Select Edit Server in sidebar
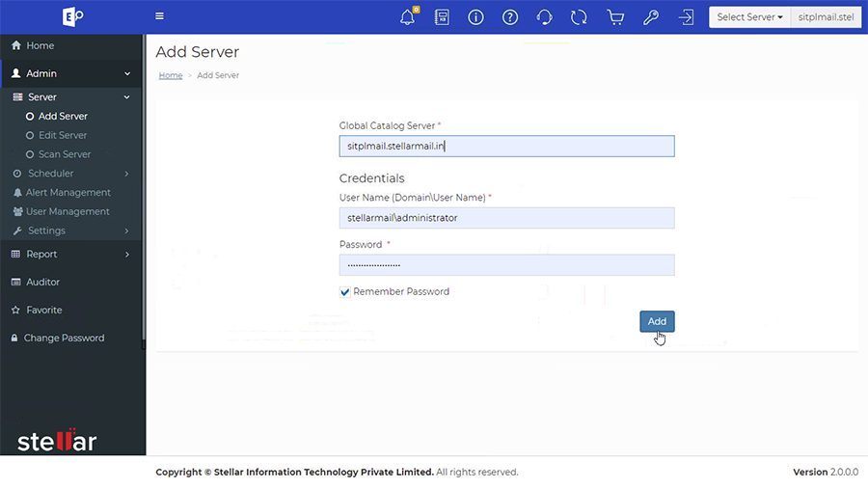 click(63, 135)
